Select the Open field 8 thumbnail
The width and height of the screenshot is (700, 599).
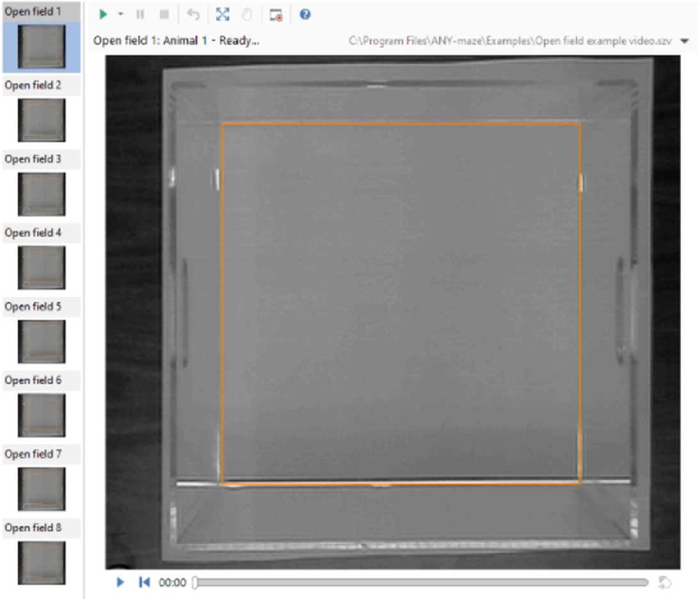tap(41, 562)
